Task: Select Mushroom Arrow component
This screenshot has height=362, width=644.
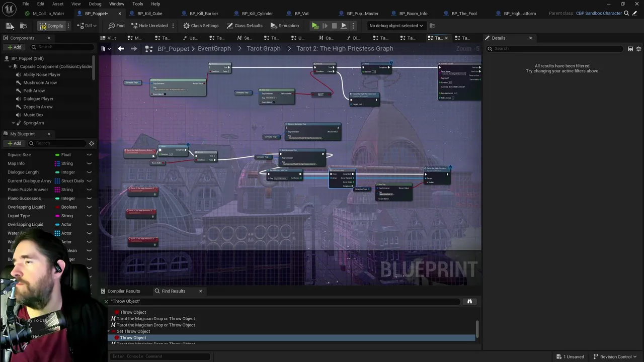Action: coord(40,82)
